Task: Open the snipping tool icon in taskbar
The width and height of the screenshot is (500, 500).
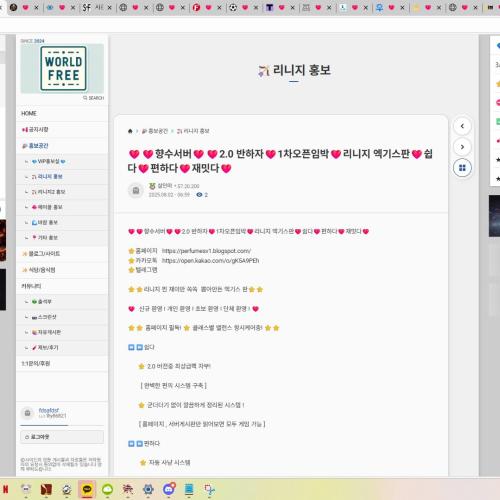Action: [x=209, y=489]
